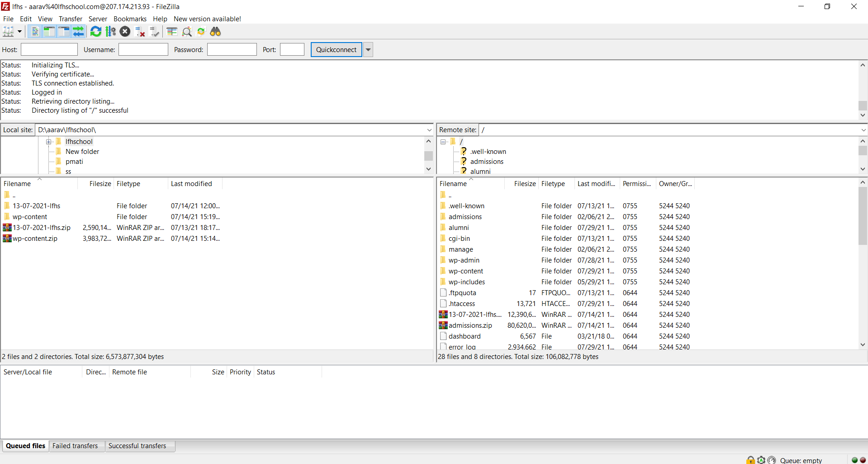Expand the lfhschool local tree node

pos(49,142)
